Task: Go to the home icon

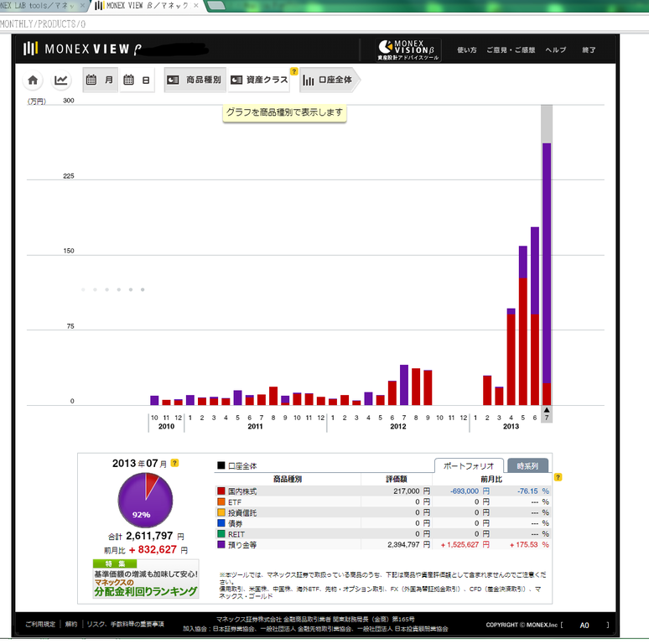Action: tap(33, 80)
